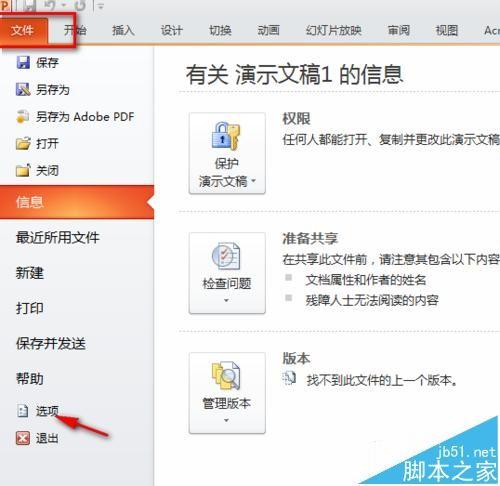Click the title 有关 演示文稿1 的信息

[295, 74]
